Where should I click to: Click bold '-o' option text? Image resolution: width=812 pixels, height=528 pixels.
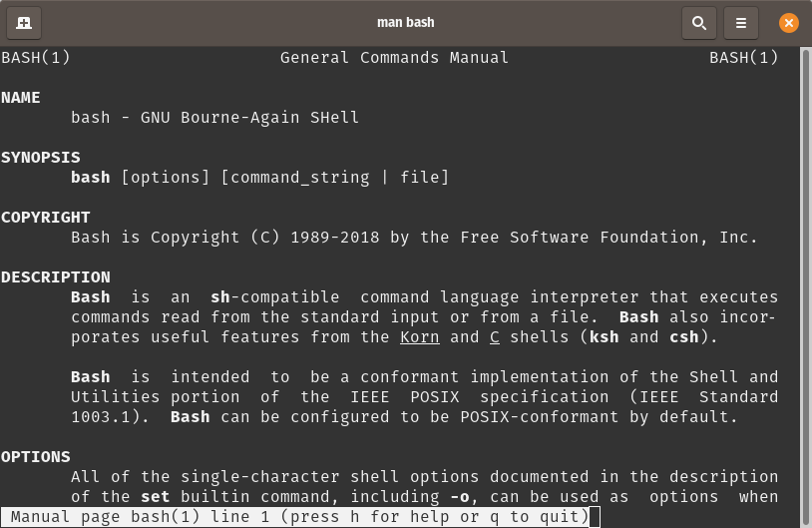point(459,497)
